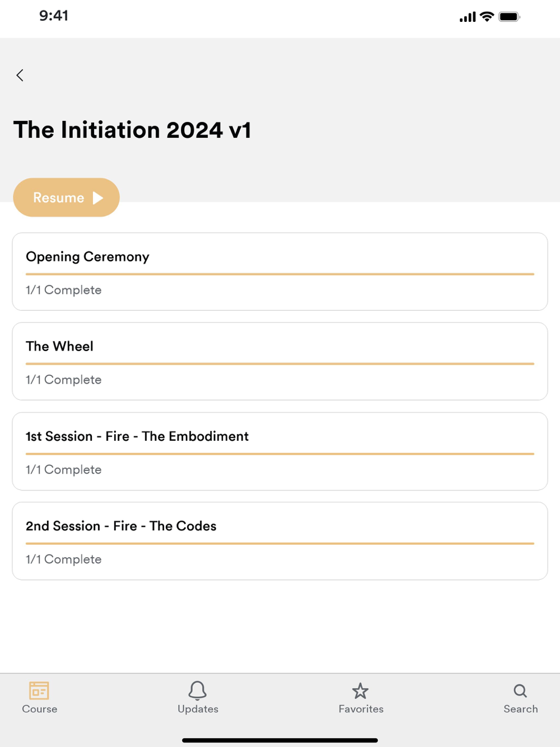Switch to the Favorites tab label

coord(361,709)
